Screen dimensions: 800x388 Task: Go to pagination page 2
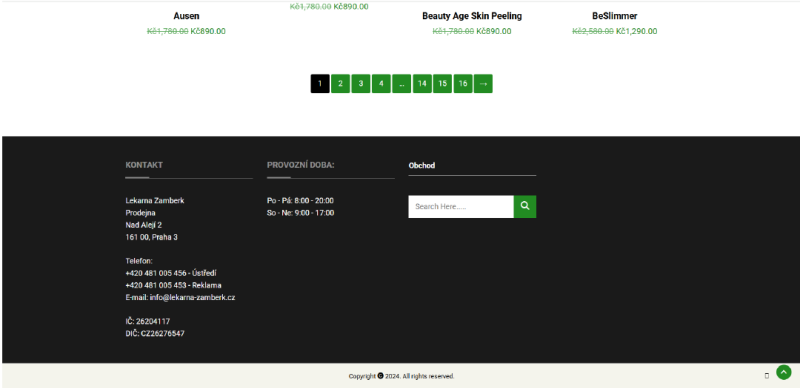[x=340, y=84]
